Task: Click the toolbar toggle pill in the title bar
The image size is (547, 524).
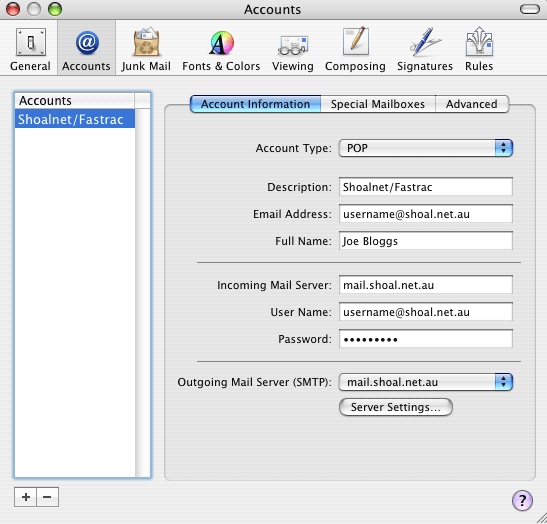Action: tap(530, 9)
